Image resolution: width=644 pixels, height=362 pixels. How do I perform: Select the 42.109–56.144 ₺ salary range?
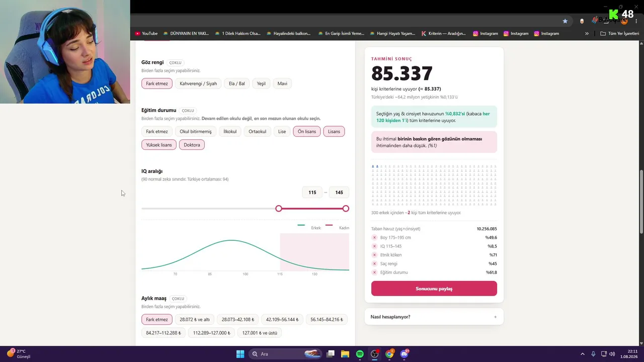(x=282, y=320)
